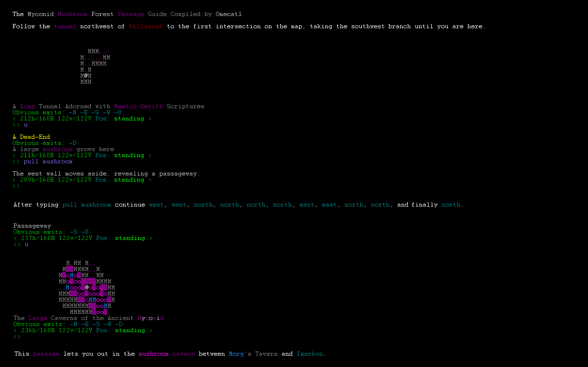
Task: Click The Large Caverns of the Ancient Myconid title
Action: [88, 318]
